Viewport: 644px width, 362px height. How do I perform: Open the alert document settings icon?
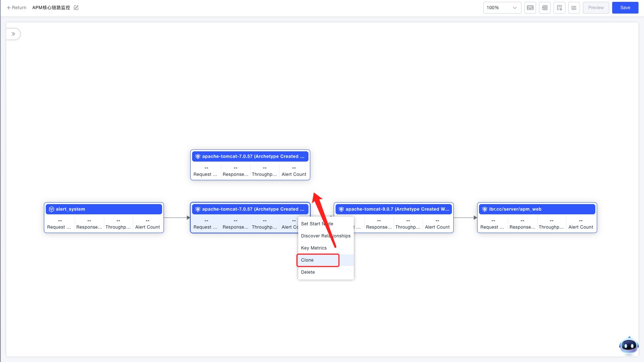559,8
